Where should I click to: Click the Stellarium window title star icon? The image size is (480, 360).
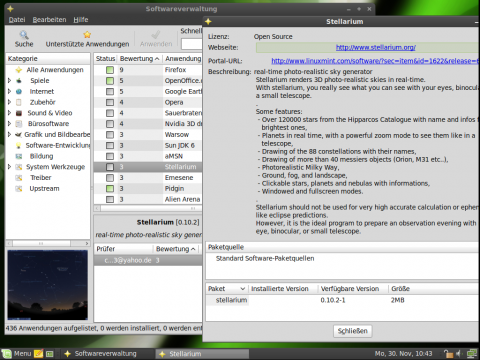tap(208, 22)
